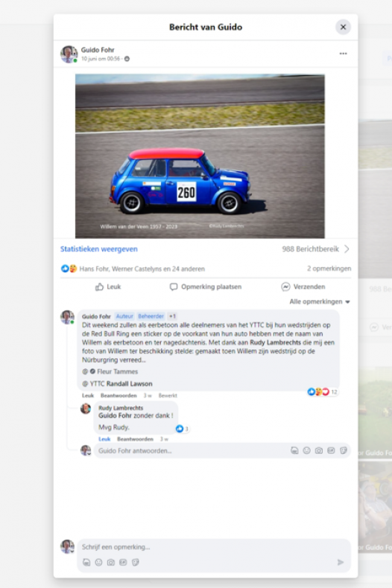The width and height of the screenshot is (392, 588).
Task: Click Opmerking plaatsen speech bubble button
Action: tap(206, 287)
